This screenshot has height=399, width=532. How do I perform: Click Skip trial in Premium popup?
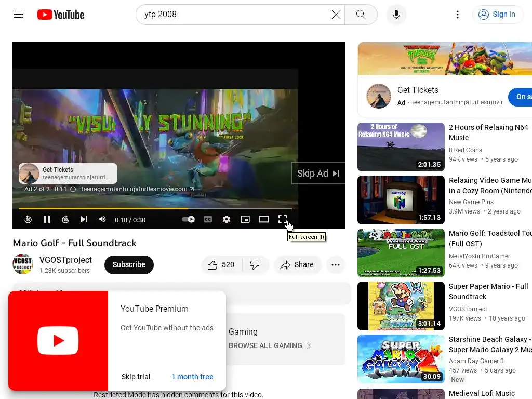136,377
